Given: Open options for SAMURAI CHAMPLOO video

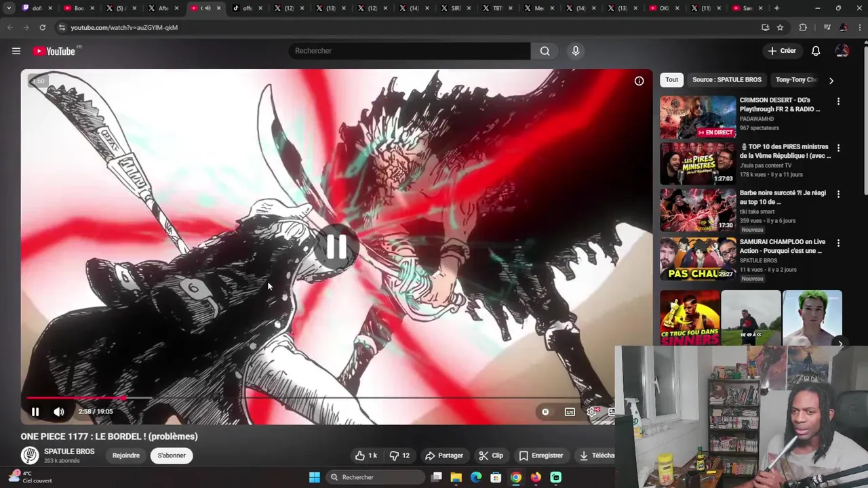Looking at the screenshot, I should click(838, 243).
